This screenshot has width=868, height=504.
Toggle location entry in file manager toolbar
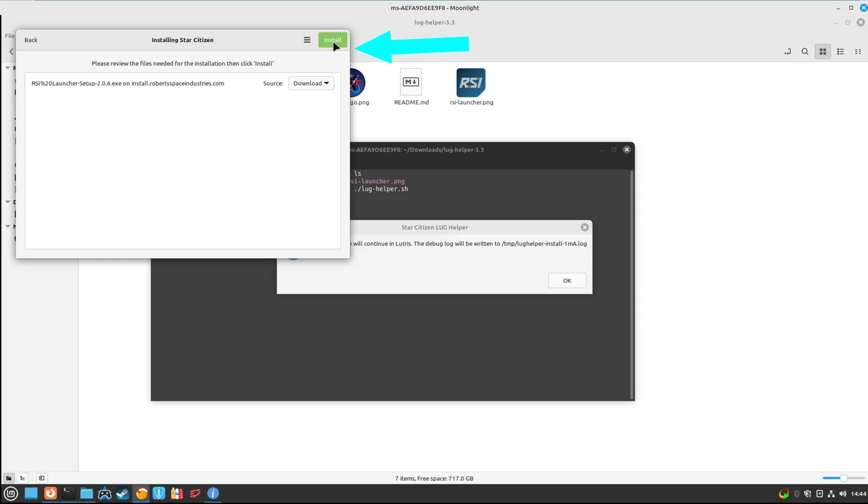coord(788,52)
